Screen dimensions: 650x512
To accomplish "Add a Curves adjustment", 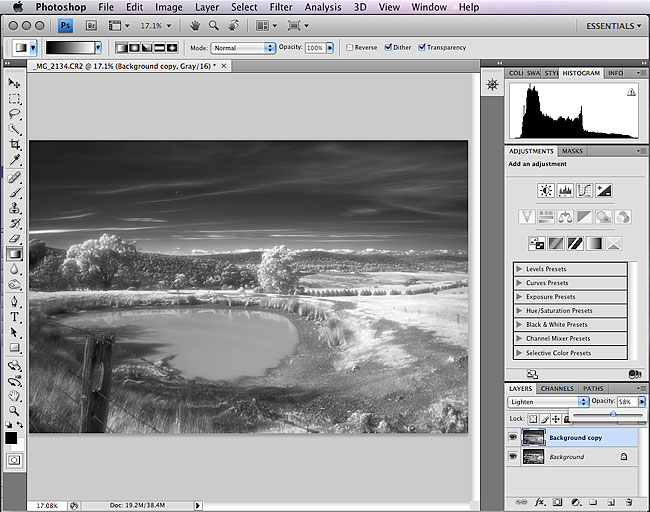I will pos(585,190).
